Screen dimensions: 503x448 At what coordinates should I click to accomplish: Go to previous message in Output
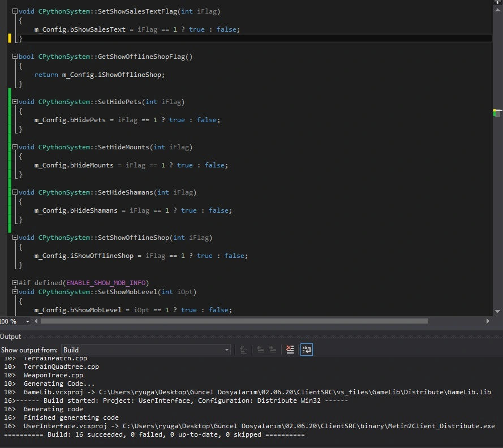(x=260, y=350)
